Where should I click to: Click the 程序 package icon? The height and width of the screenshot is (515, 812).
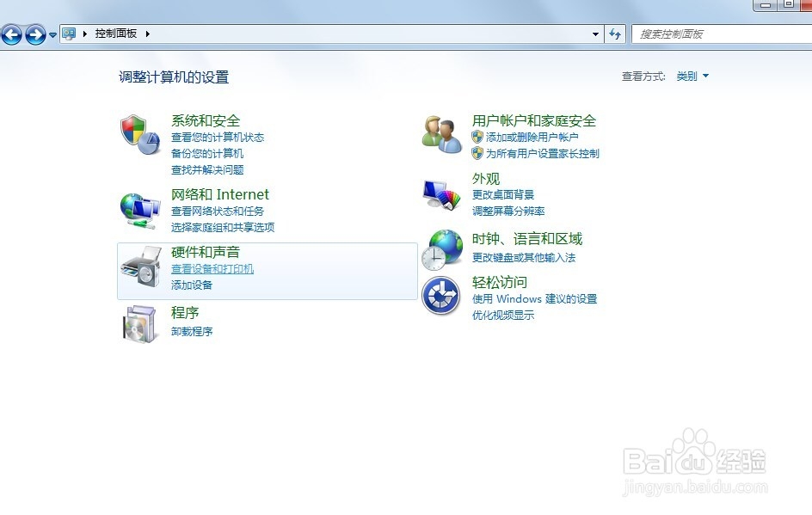(139, 322)
